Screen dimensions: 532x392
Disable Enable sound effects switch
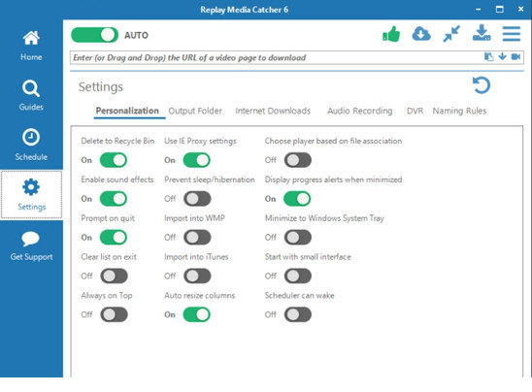pyautogui.click(x=114, y=199)
